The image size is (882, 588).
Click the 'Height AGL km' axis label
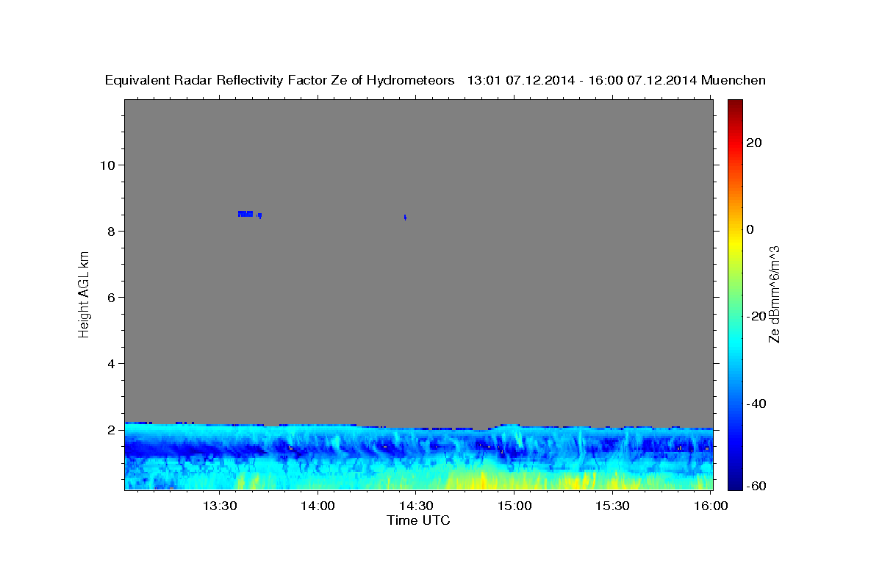pos(84,294)
